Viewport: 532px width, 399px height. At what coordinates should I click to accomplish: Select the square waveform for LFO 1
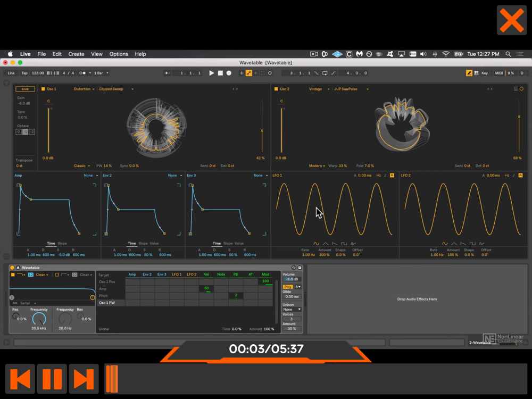click(344, 244)
